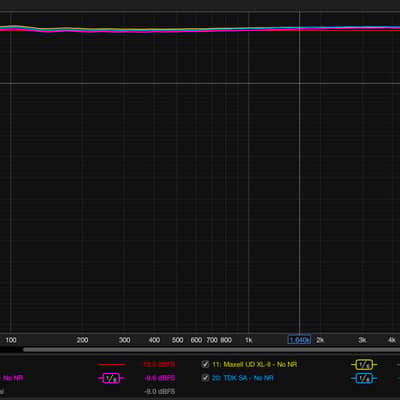400x400 pixels.
Task: Click the 600 Hz axis label
Action: pos(196,340)
